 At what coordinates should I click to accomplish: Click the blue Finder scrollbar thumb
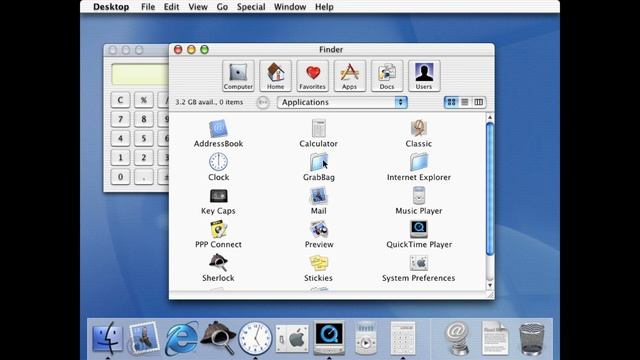point(490,189)
